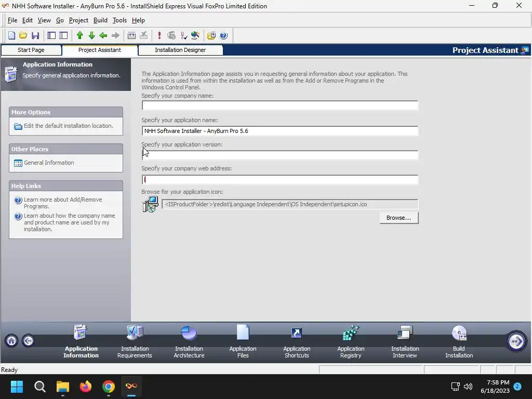Open the Application Registry step
The width and height of the screenshot is (532, 399).
[x=351, y=341]
